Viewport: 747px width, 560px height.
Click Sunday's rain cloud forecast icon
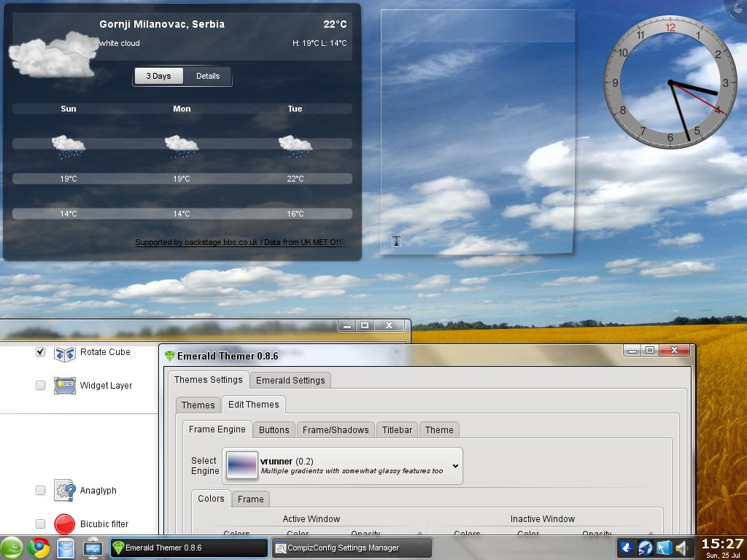click(68, 147)
